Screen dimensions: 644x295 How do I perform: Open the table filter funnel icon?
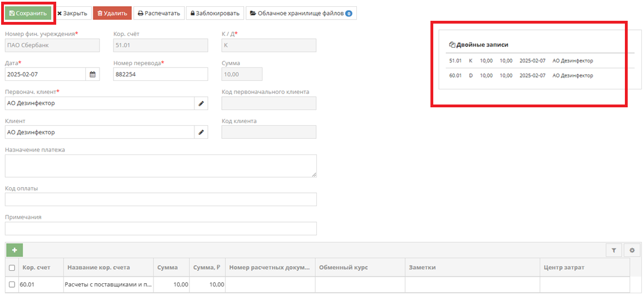pos(614,250)
